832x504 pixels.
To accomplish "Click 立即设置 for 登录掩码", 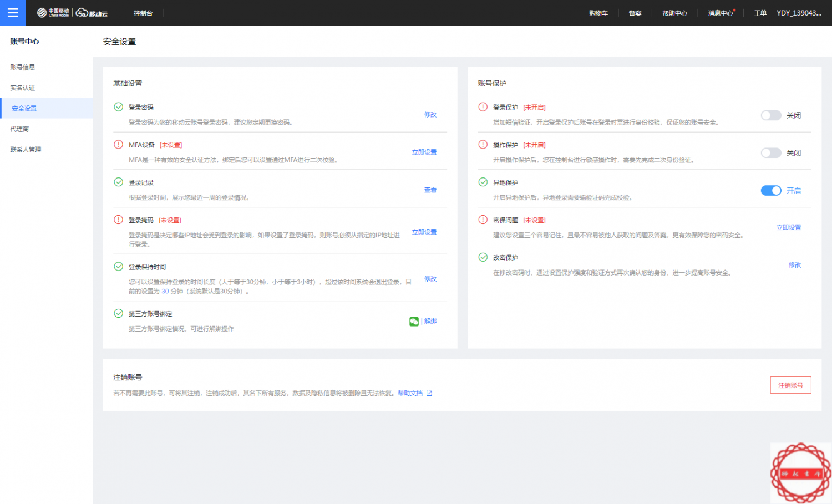I will (x=424, y=232).
